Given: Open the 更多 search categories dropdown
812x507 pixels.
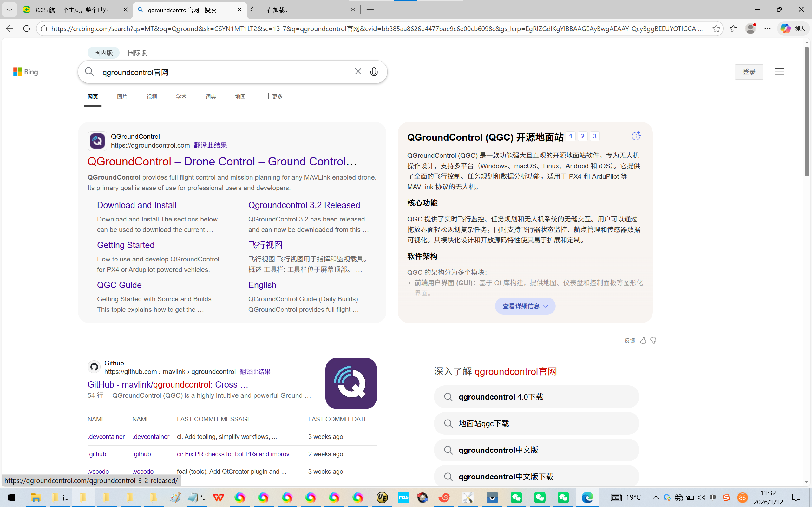Looking at the screenshot, I should (275, 97).
